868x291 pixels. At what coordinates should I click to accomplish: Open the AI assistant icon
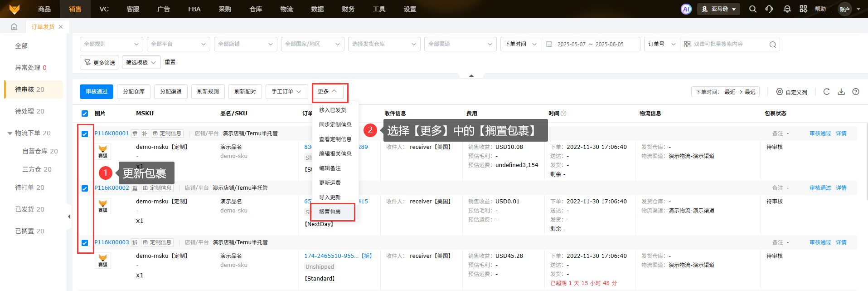[686, 9]
